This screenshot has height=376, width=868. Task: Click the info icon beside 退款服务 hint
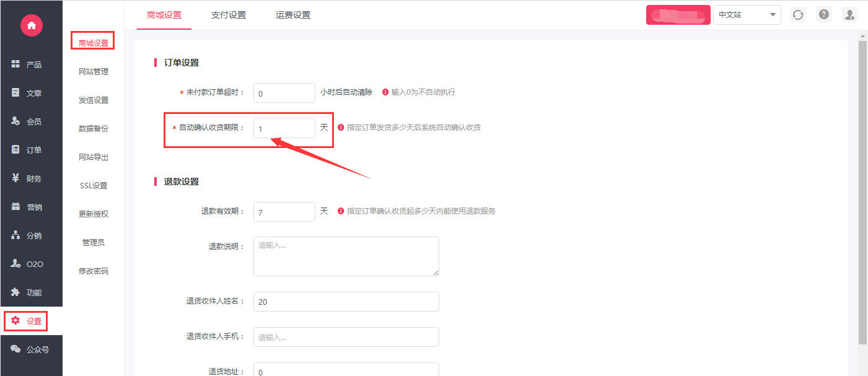point(341,211)
